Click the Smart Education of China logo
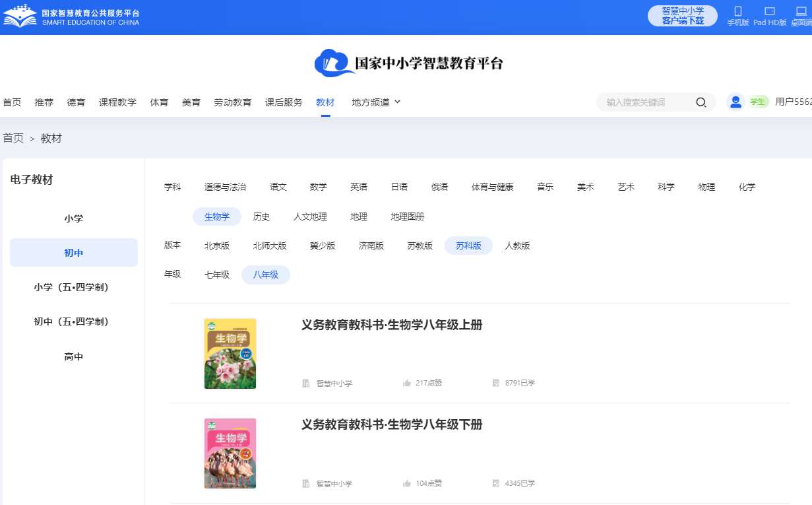This screenshot has height=505, width=812. 20,16
